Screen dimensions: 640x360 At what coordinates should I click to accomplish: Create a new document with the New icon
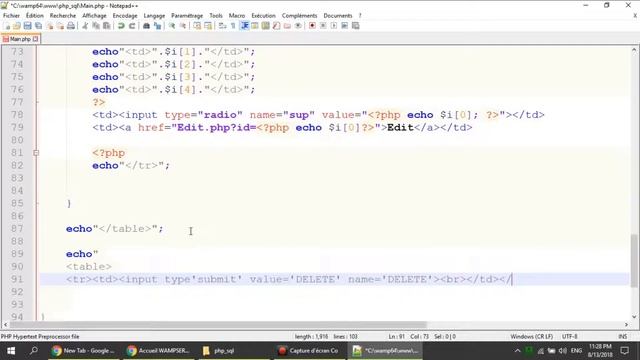[x=7, y=26]
